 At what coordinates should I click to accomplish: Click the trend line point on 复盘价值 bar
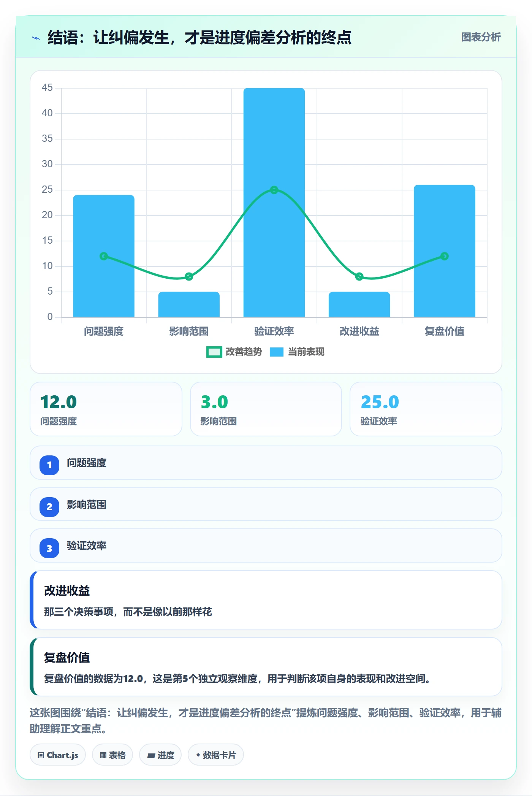coord(444,256)
